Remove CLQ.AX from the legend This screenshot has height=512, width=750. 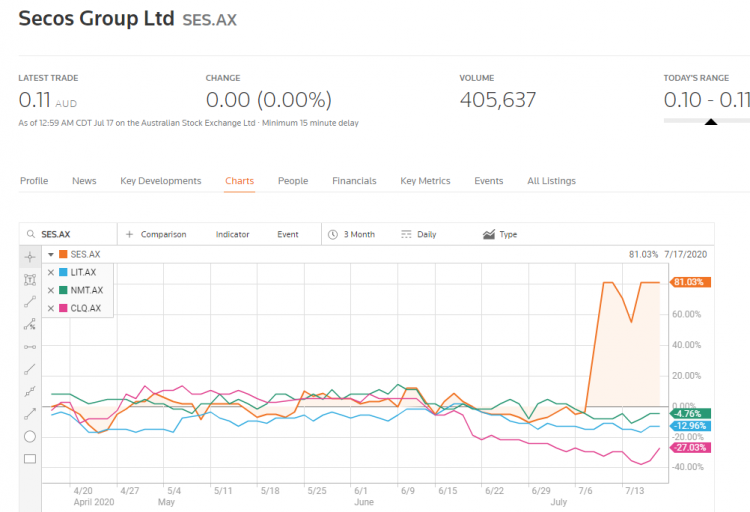pos(51,308)
